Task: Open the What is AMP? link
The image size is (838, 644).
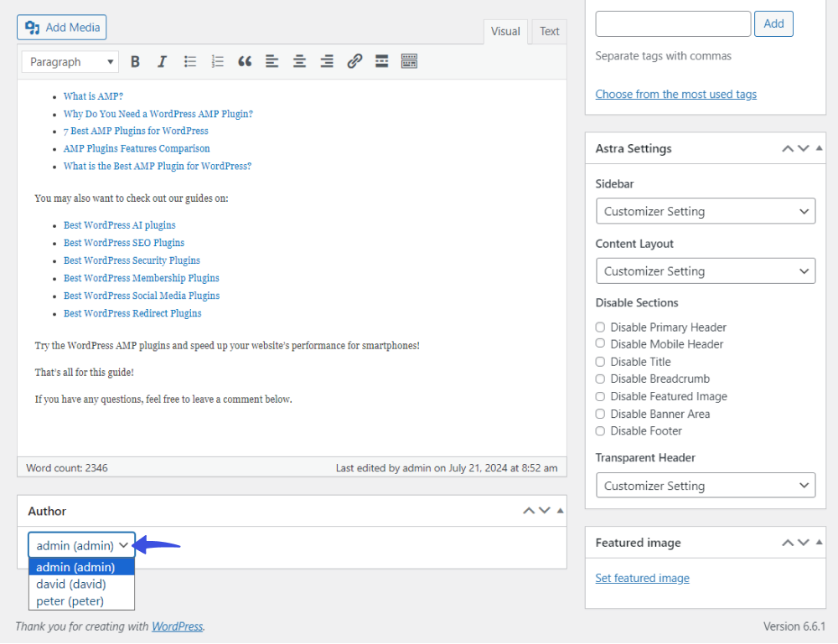Action: point(93,96)
